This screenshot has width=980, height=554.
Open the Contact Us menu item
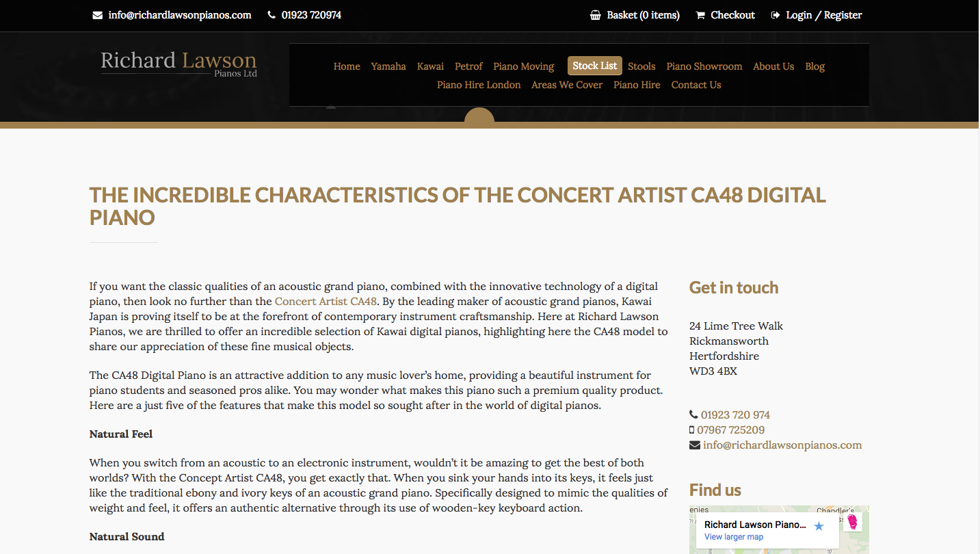coord(696,85)
